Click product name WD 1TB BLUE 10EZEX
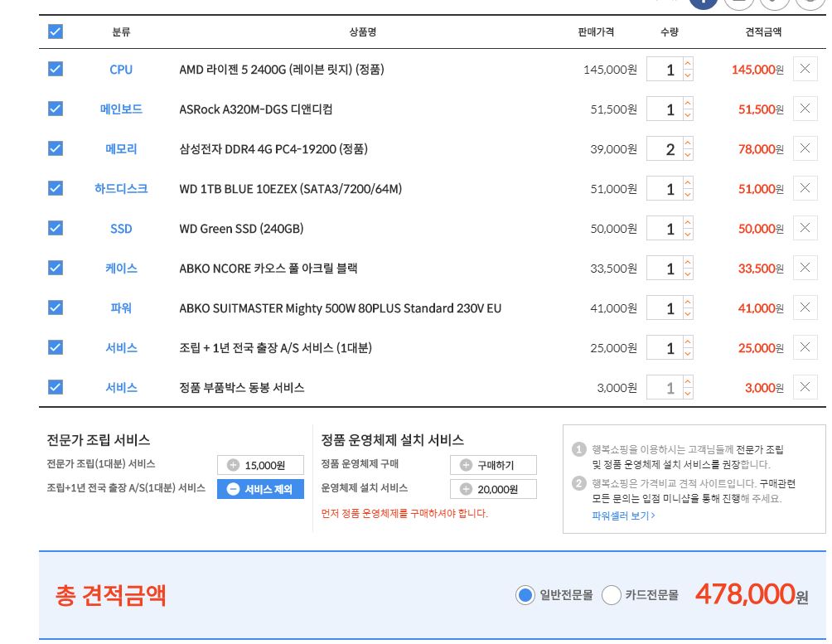The height and width of the screenshot is (644, 832). coord(290,189)
